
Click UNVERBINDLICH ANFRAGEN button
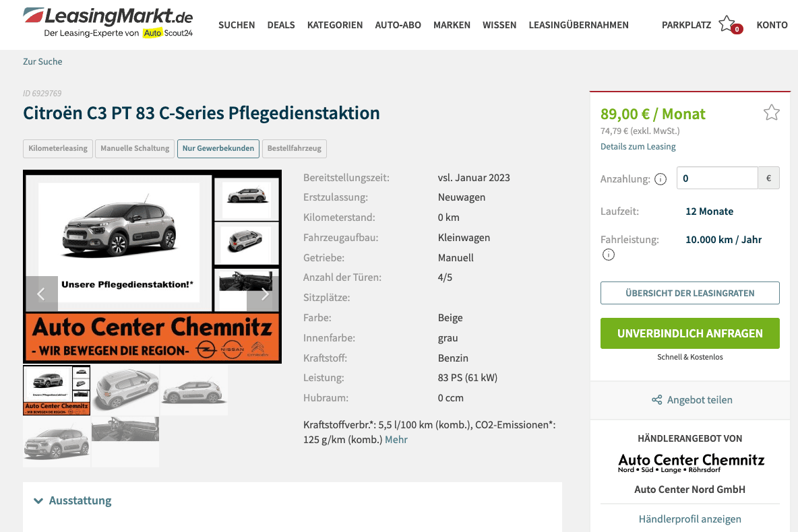click(689, 333)
